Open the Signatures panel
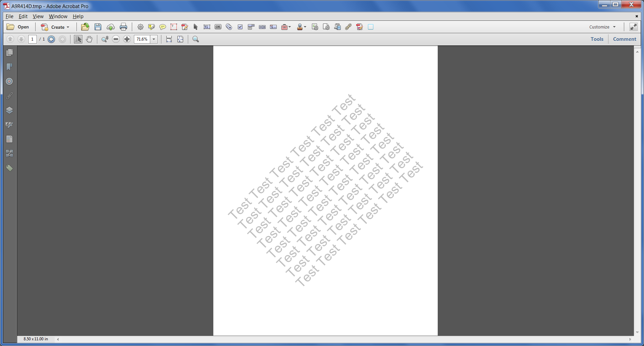Screen dimensions: 644x346 9,125
